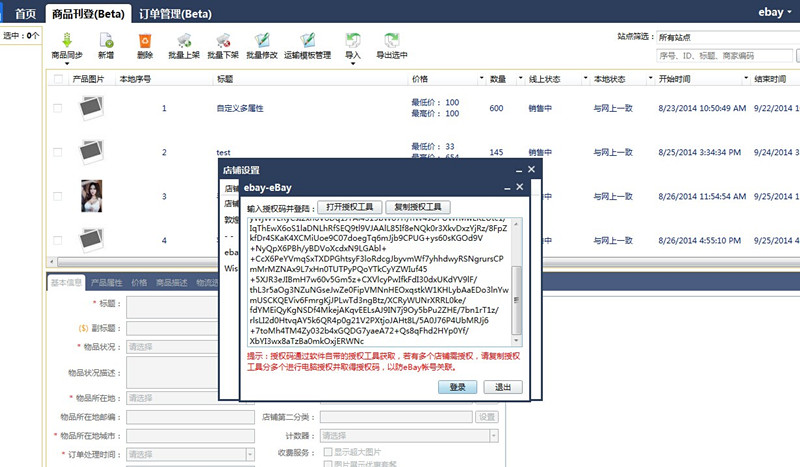Screen dimensions: 800x467
Task: Click the 物品所在地城市 input field
Action: 190,435
